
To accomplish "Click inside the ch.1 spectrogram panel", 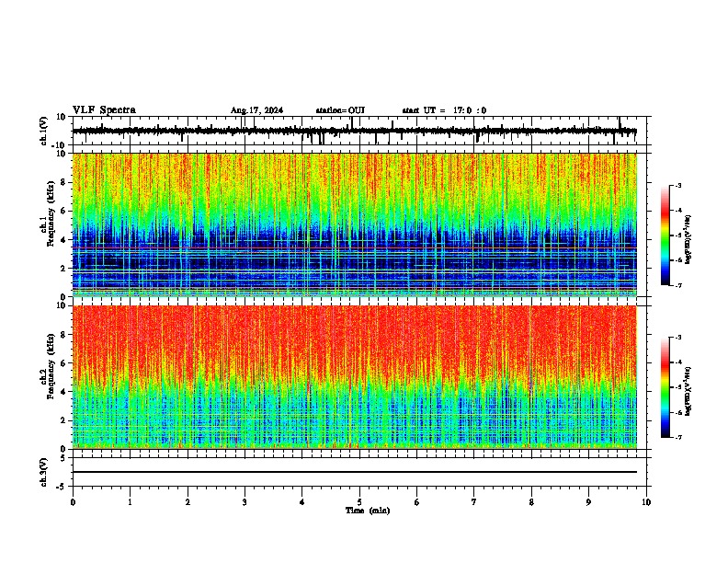I will pos(354,224).
